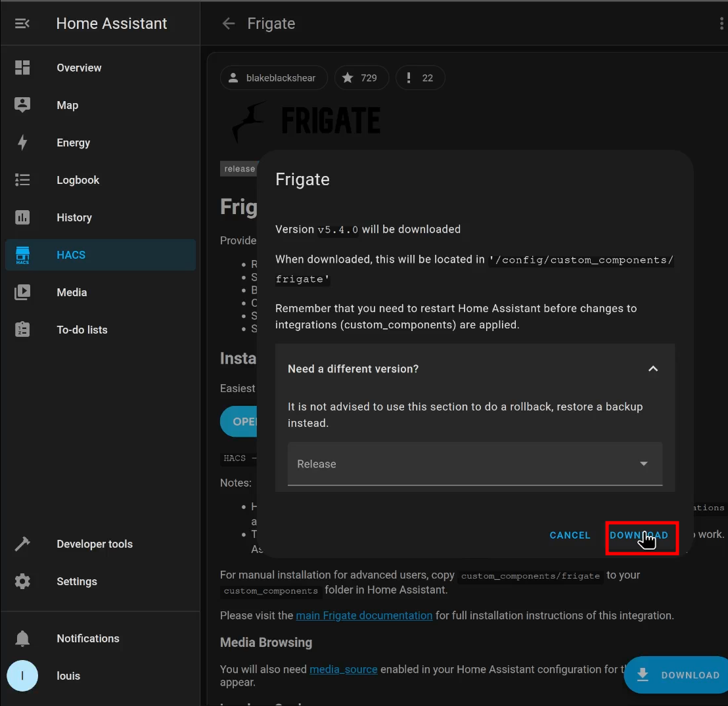The height and width of the screenshot is (706, 728).
Task: Click the HACS store icon
Action: 22,255
